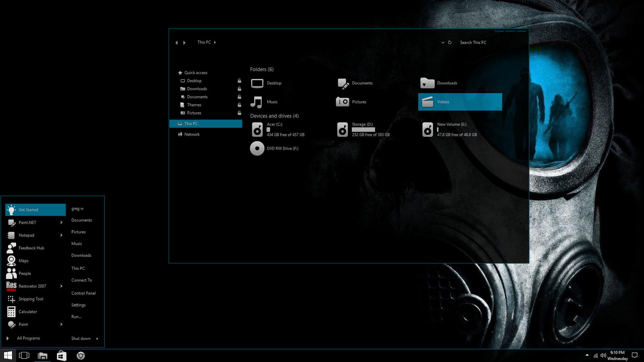
Task: Open Task View from the taskbar
Action: 24,356
